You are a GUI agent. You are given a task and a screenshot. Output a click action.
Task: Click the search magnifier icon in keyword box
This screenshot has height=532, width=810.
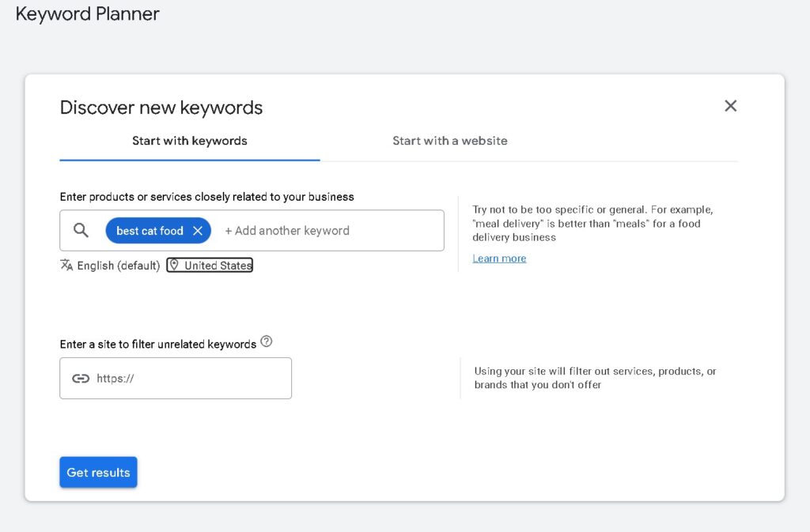tap(81, 230)
